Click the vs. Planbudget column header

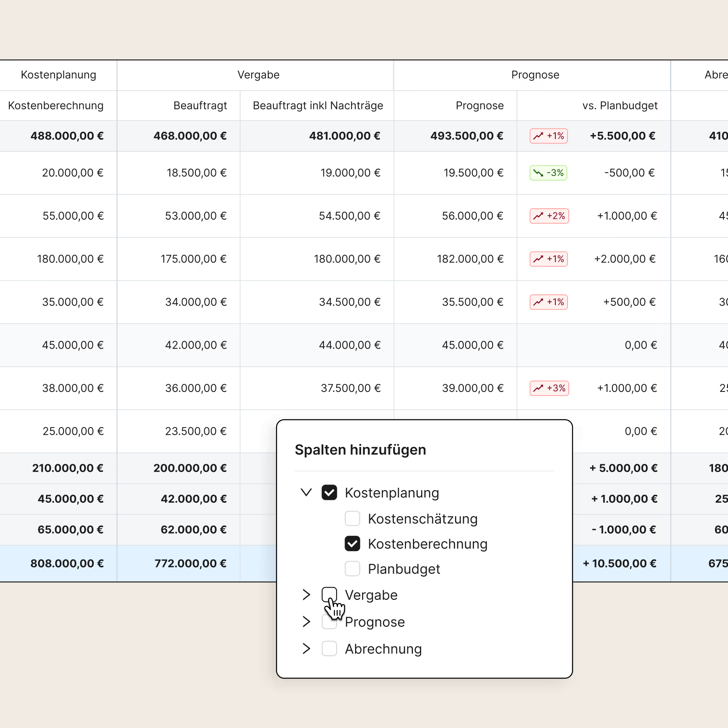620,106
